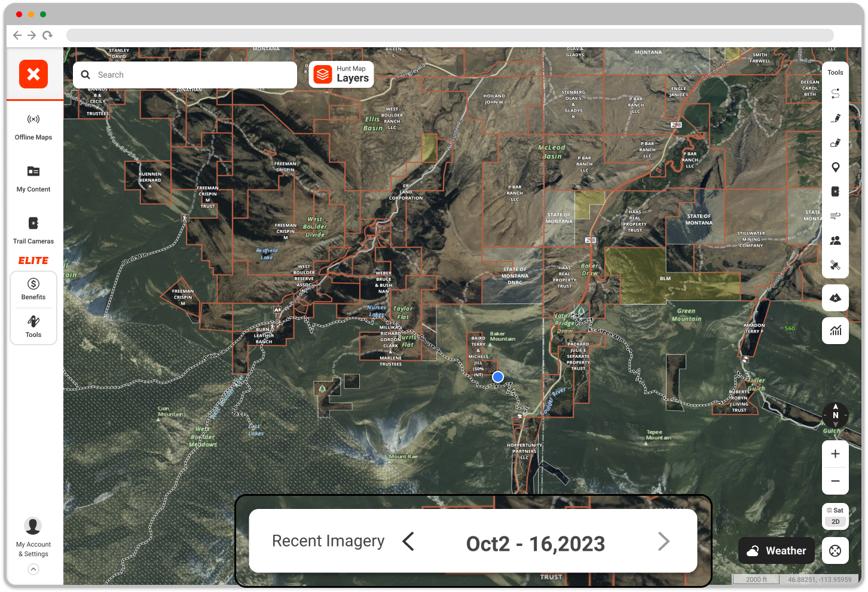Click the Recent Imagery label
The height and width of the screenshot is (592, 868).
pos(328,541)
